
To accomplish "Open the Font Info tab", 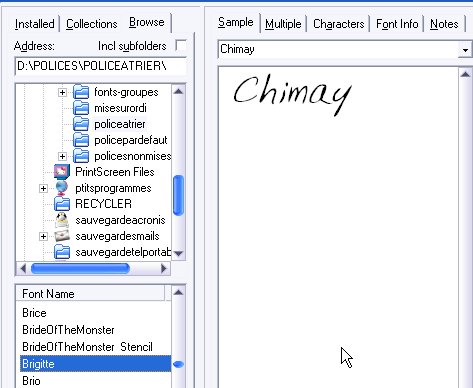I will 397,24.
